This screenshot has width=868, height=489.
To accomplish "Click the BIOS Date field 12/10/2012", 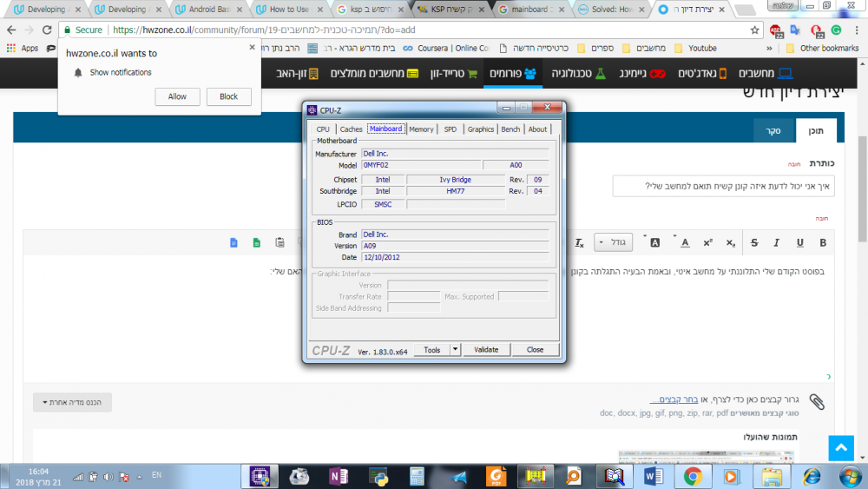I will [455, 257].
